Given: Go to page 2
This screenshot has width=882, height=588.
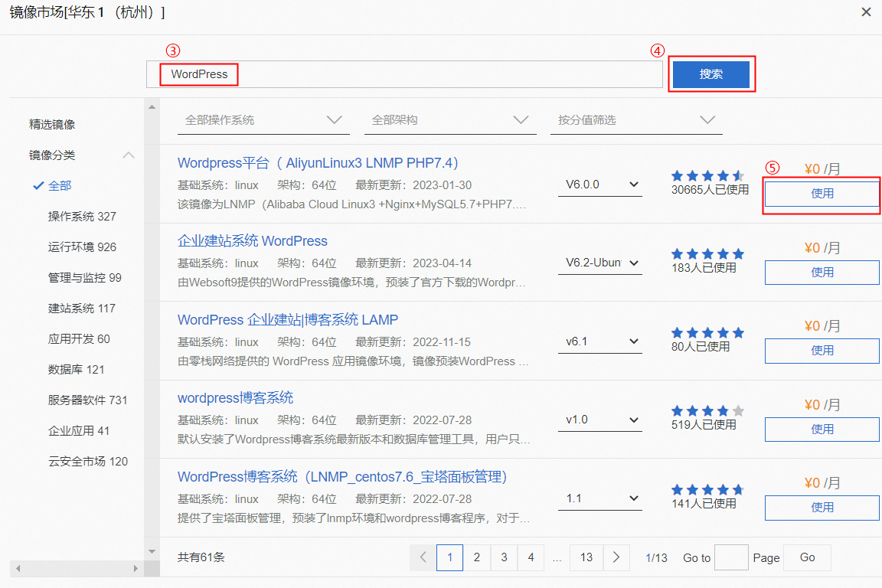Looking at the screenshot, I should click(x=477, y=557).
